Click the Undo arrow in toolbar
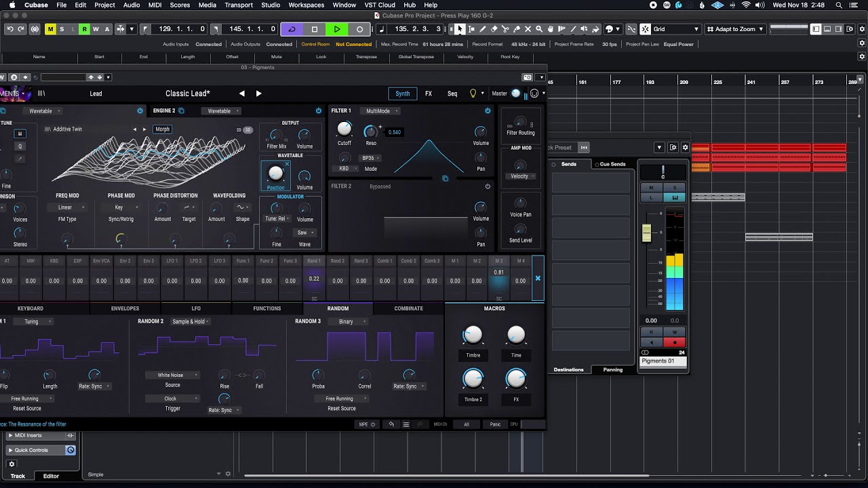Image resolution: width=868 pixels, height=488 pixels. coord(10,29)
